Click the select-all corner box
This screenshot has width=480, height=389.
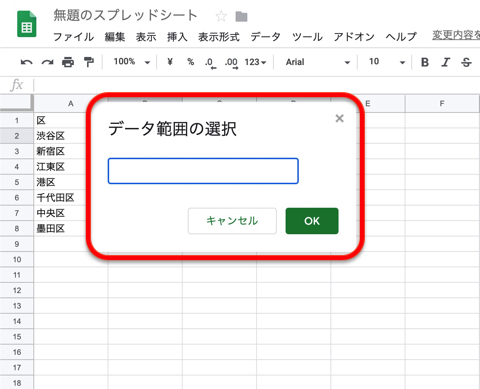[17, 103]
